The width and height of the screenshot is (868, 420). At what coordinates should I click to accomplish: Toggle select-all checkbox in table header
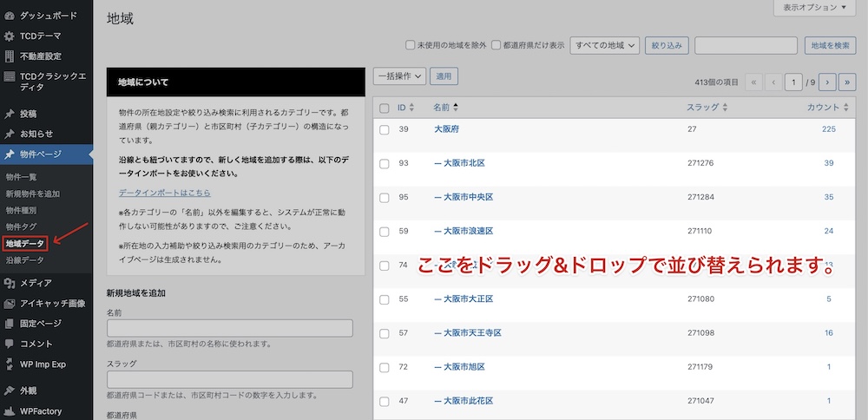coord(385,108)
